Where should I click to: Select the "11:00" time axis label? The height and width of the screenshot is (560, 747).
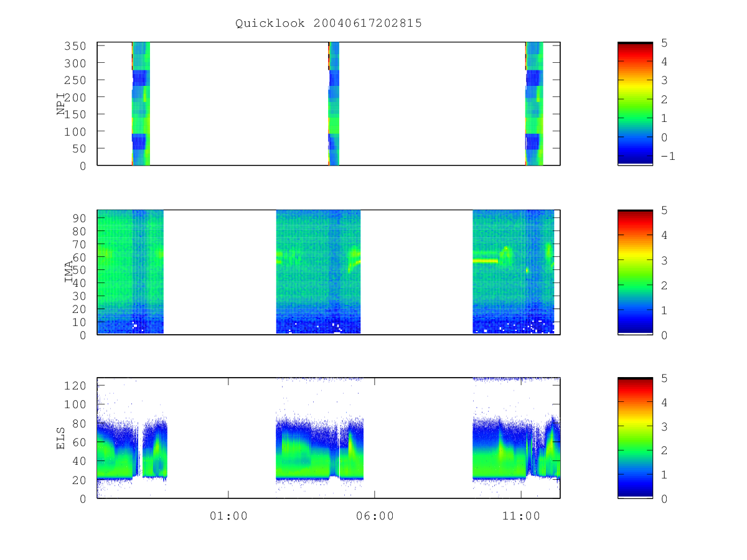(x=521, y=515)
